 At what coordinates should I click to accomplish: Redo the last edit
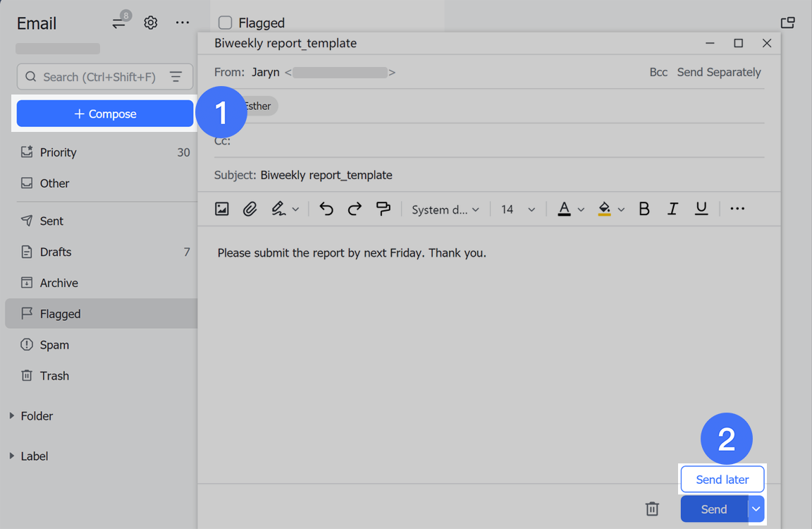click(354, 209)
